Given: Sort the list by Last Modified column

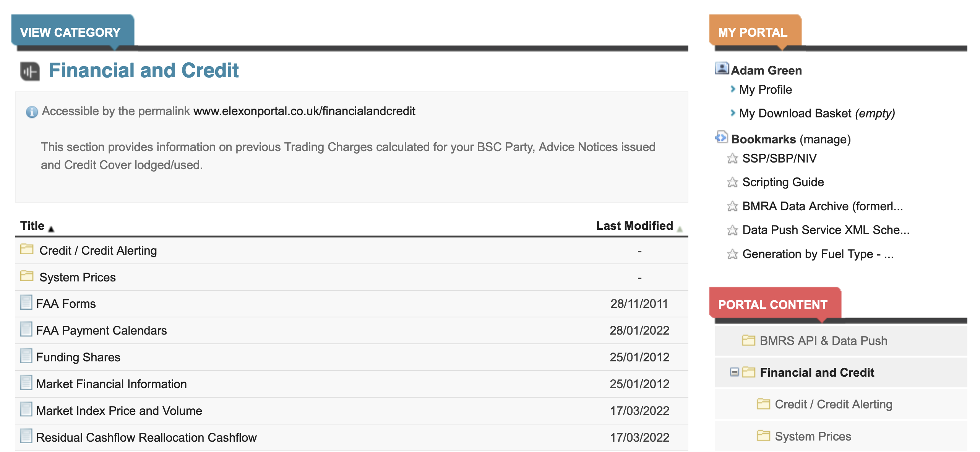Looking at the screenshot, I should pyautogui.click(x=634, y=226).
